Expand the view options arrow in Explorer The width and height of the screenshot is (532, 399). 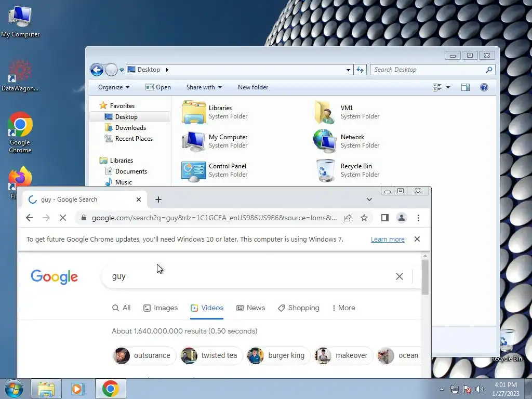pyautogui.click(x=448, y=87)
